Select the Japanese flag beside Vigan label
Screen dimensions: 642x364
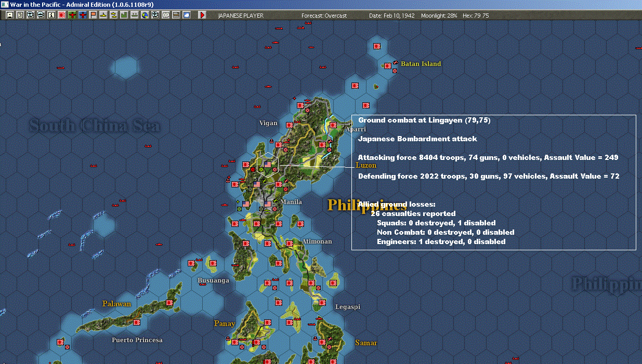click(289, 125)
